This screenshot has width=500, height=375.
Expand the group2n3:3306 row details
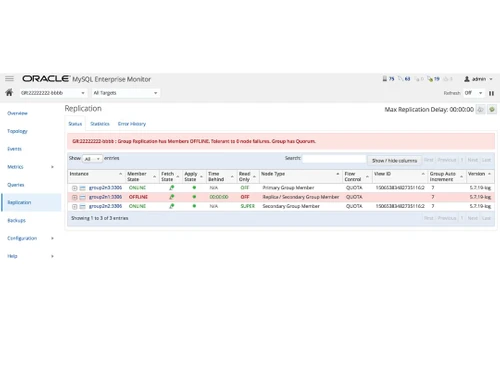tap(75, 188)
